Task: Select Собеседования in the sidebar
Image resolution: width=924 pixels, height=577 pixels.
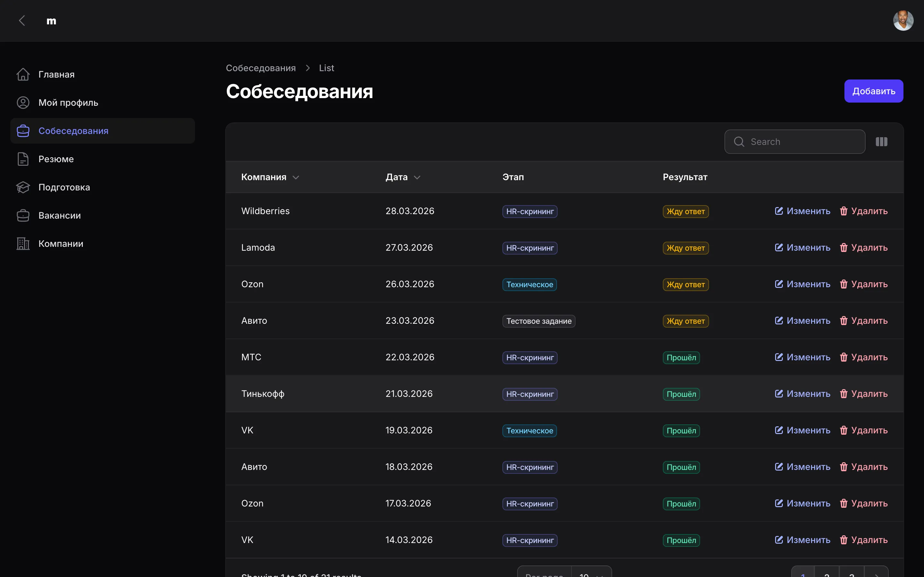Action: click(73, 131)
